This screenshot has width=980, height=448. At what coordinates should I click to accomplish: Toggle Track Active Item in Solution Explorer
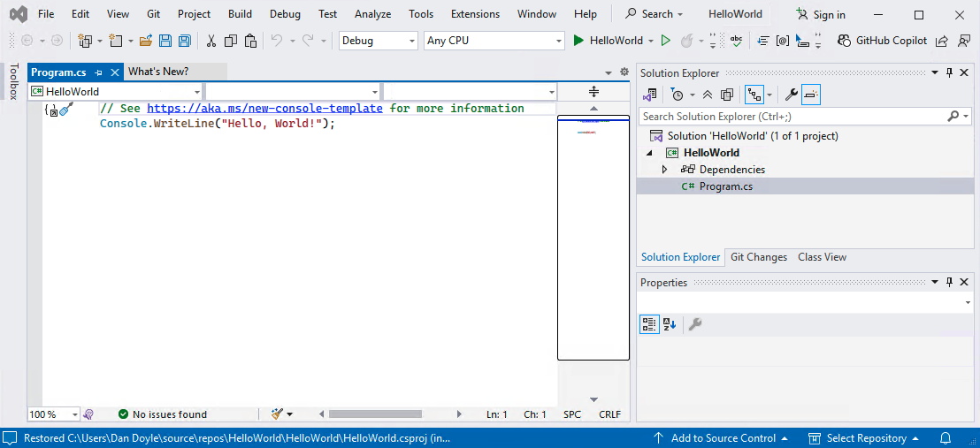pos(755,95)
